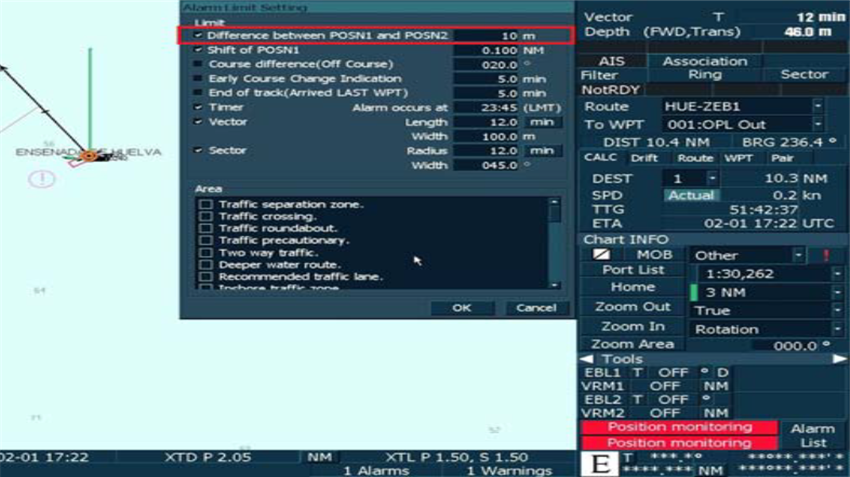Uncheck Difference between POSN1 and POSN2
Viewport: 850px width, 477px height.
[198, 36]
